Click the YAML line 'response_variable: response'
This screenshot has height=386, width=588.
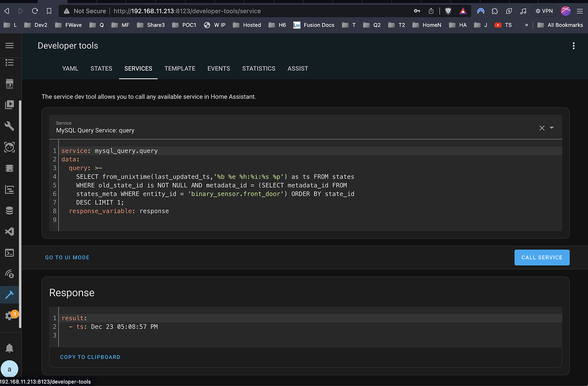pyautogui.click(x=119, y=211)
